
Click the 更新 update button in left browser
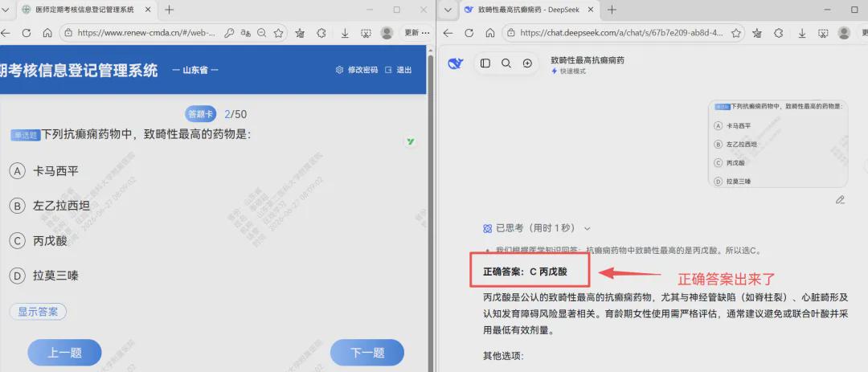[417, 33]
